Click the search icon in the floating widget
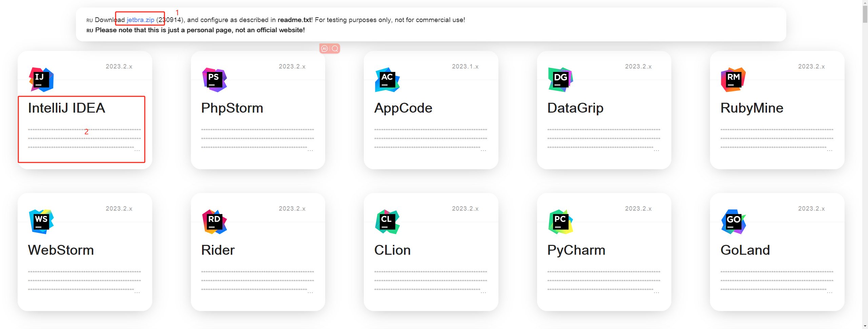Screen dimensions: 868x329 click(x=335, y=49)
